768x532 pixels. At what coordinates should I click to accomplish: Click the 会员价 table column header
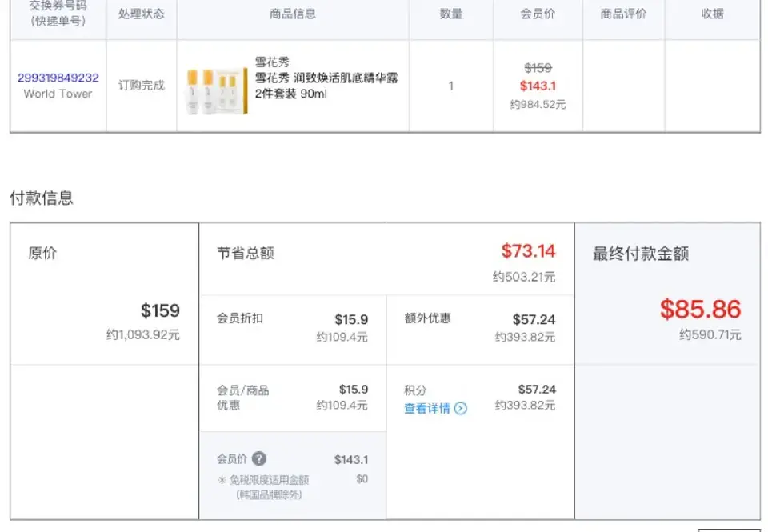click(538, 14)
